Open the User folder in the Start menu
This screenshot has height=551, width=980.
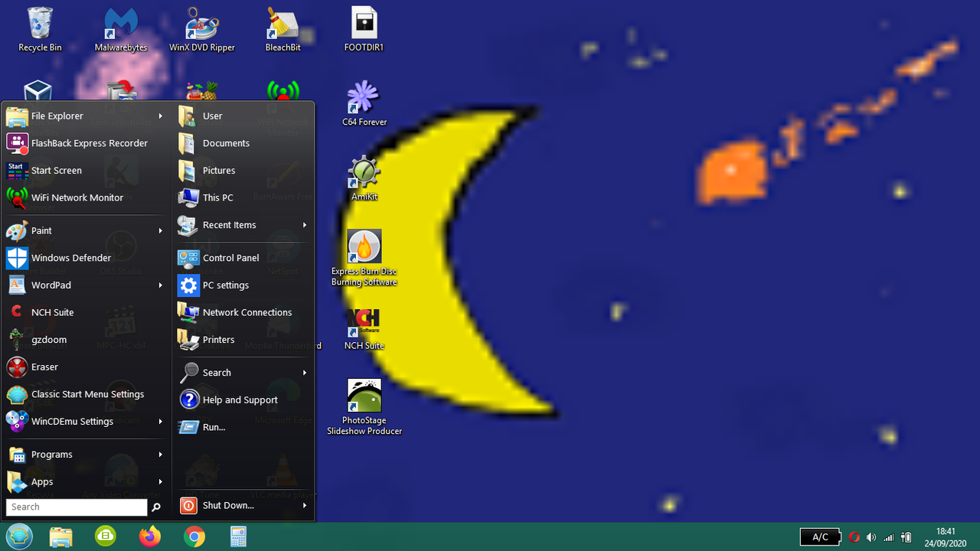point(243,116)
